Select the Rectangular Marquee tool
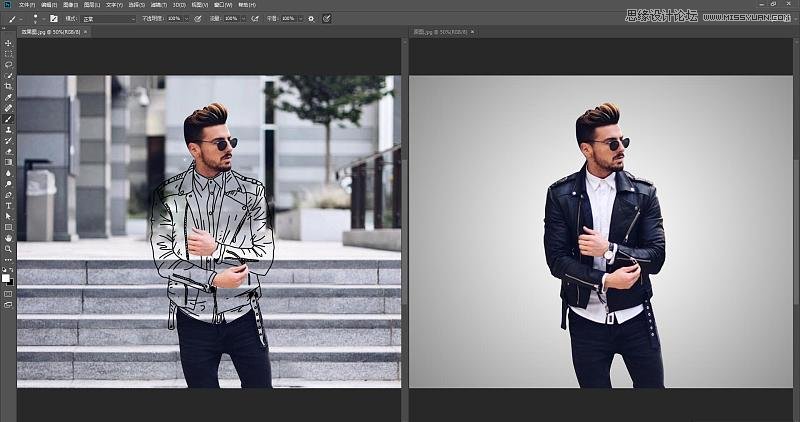 pyautogui.click(x=8, y=54)
